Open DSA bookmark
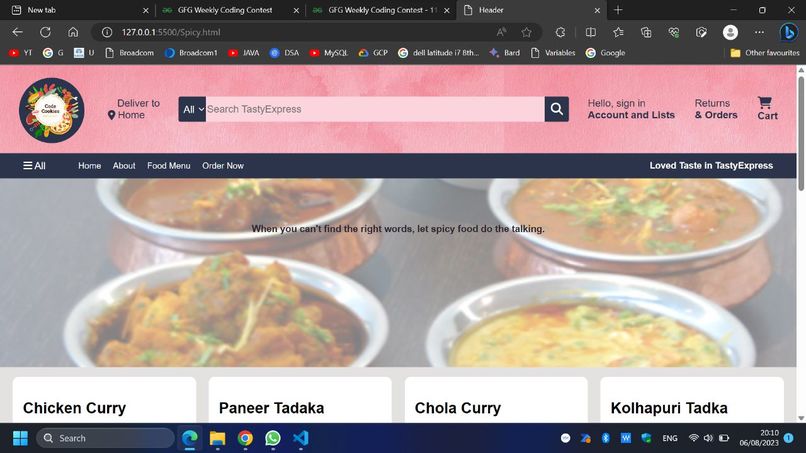The width and height of the screenshot is (806, 453). (x=284, y=52)
